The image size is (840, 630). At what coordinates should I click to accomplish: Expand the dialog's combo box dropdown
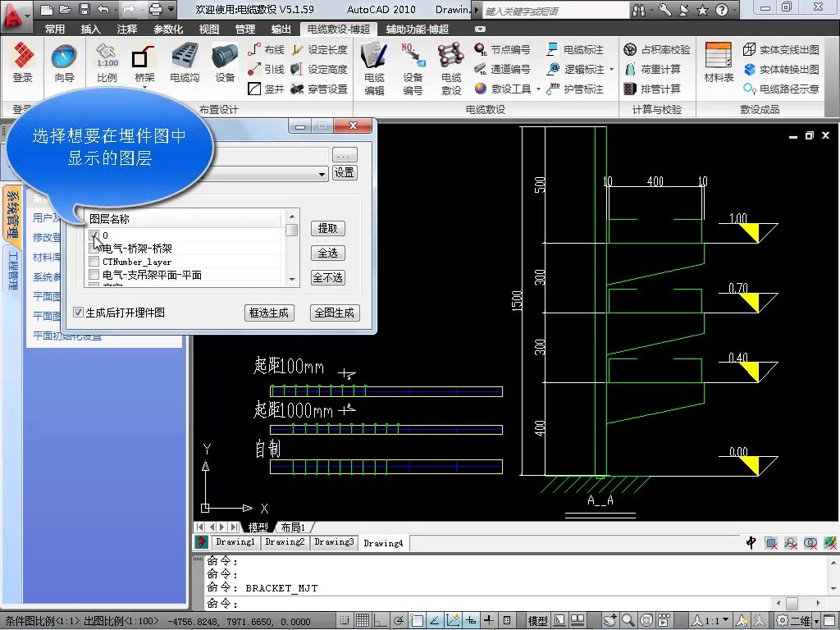pyautogui.click(x=322, y=174)
